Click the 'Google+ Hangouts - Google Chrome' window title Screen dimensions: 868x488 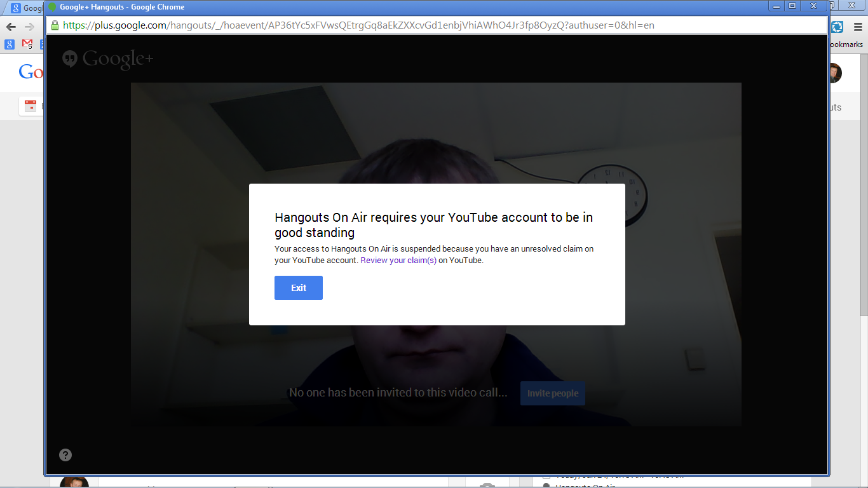click(122, 7)
